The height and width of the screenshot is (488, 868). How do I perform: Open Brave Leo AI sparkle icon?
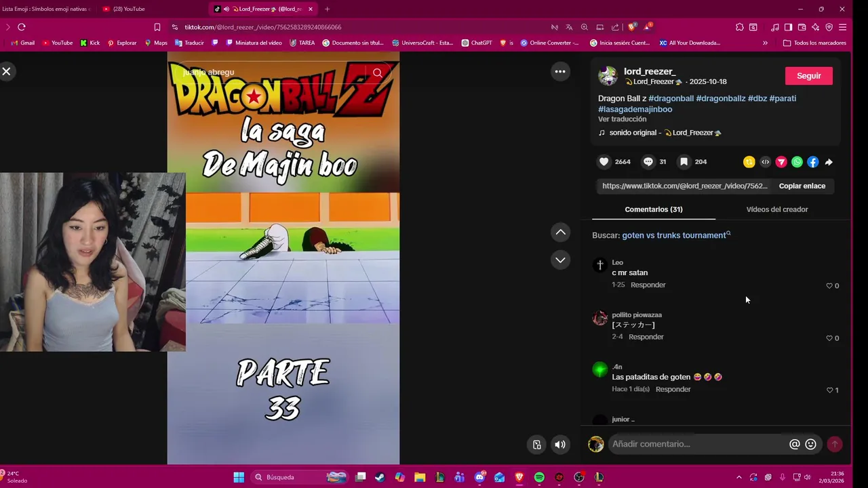tap(815, 27)
